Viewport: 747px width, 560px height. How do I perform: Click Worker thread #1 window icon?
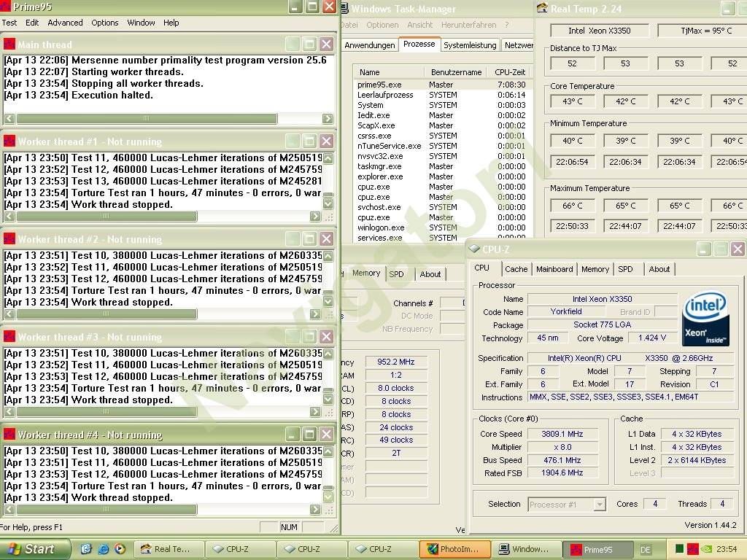point(9,141)
